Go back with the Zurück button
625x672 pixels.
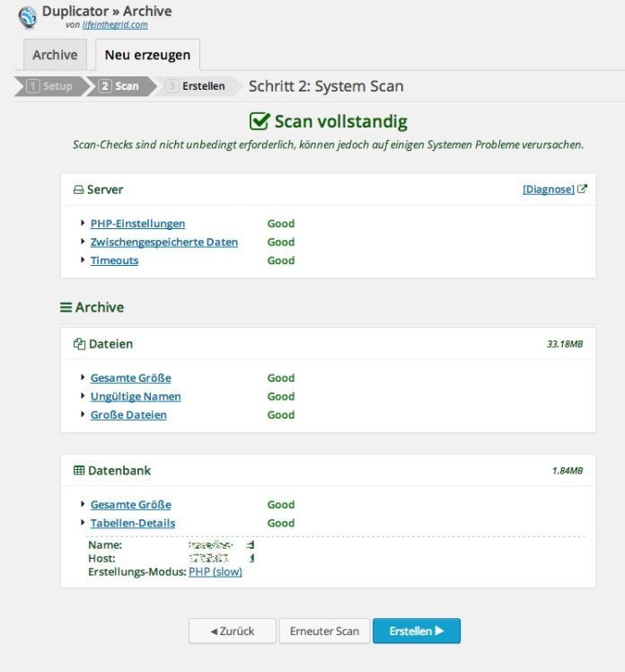tap(232, 631)
